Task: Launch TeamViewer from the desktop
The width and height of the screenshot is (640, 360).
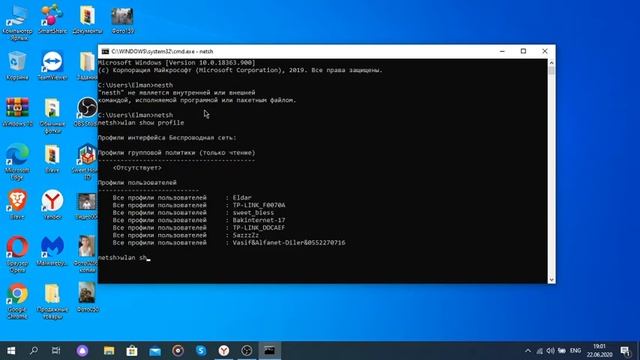Action: [52, 65]
